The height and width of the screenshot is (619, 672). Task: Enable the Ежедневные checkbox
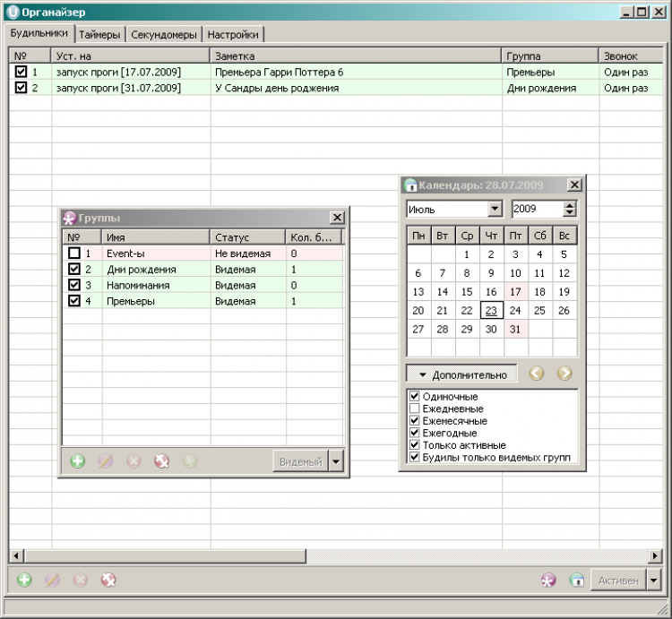(414, 408)
